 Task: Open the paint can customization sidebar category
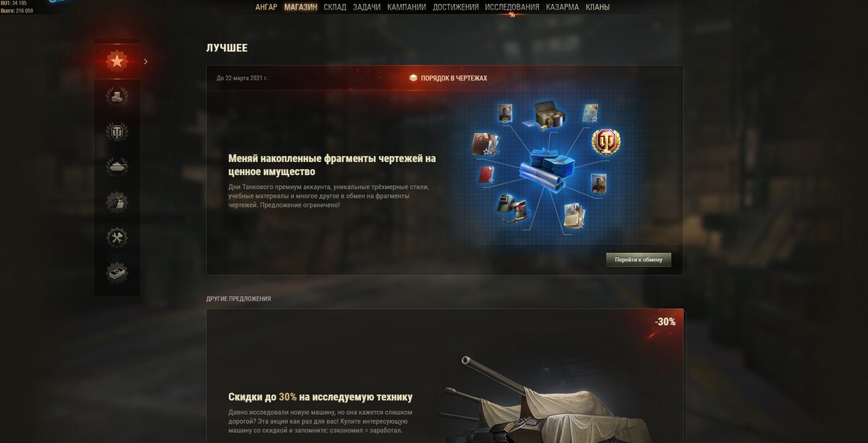[117, 202]
